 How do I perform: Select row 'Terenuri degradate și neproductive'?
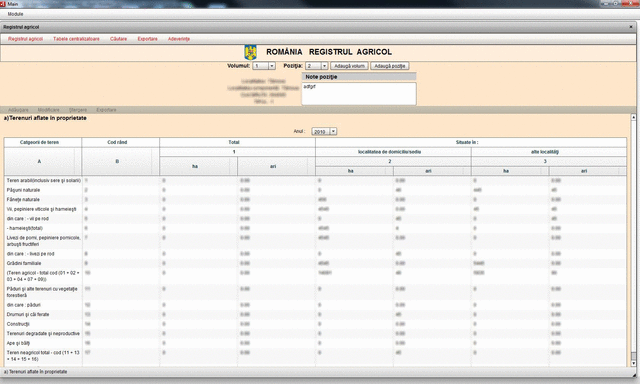point(315,333)
